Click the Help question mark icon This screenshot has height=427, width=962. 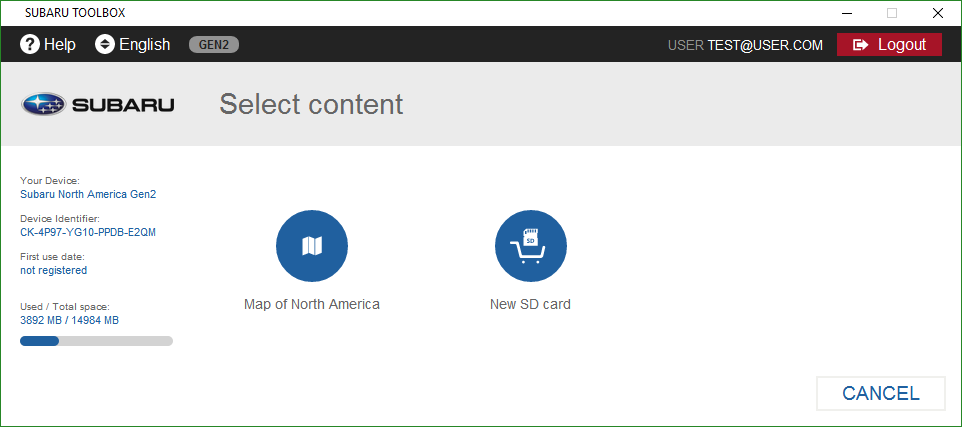(x=29, y=44)
